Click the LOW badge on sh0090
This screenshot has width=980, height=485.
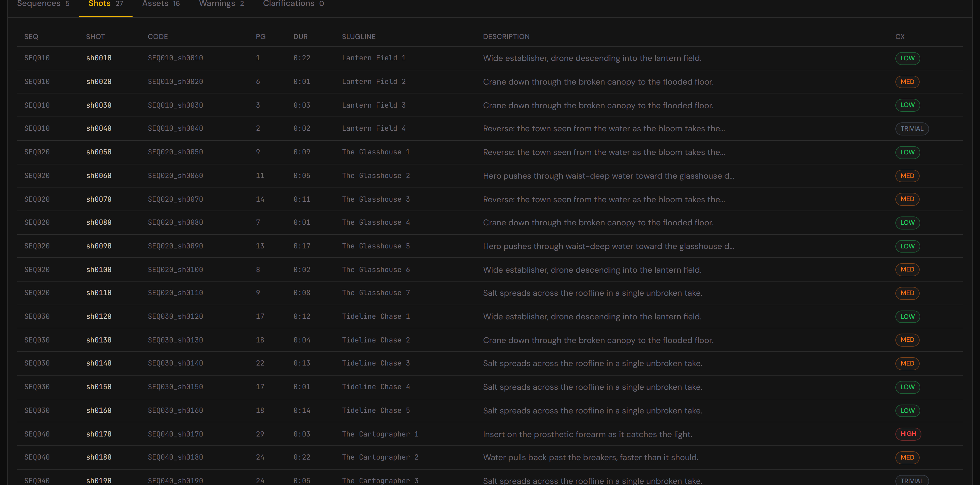907,246
